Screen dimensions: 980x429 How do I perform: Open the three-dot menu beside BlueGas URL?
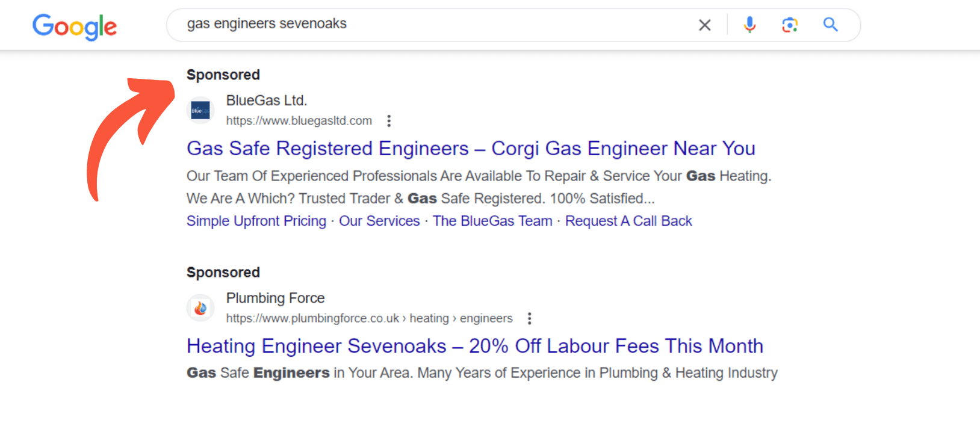(x=389, y=120)
